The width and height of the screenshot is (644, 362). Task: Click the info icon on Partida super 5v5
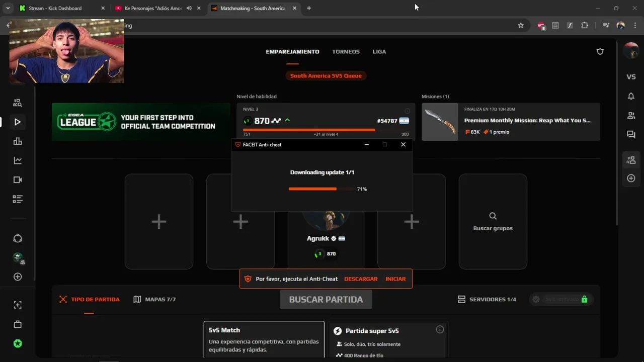tap(440, 330)
